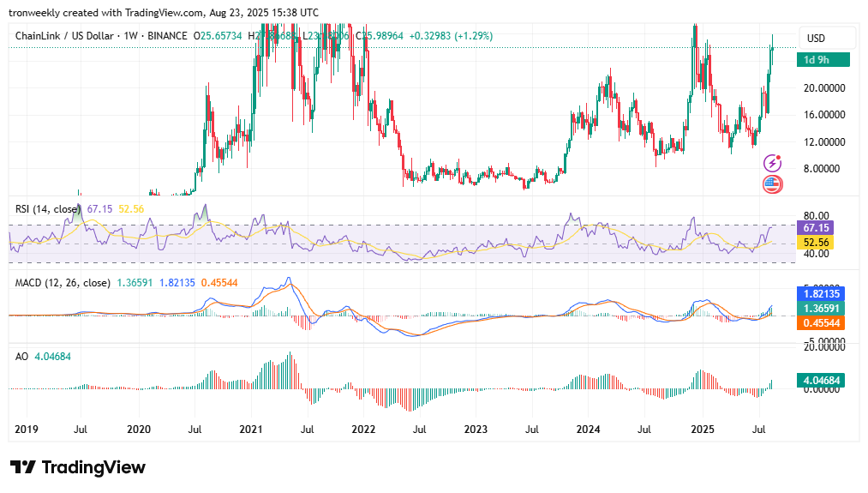Select the MACD (12, 26, close) legend
The width and height of the screenshot is (868, 493).
point(63,283)
